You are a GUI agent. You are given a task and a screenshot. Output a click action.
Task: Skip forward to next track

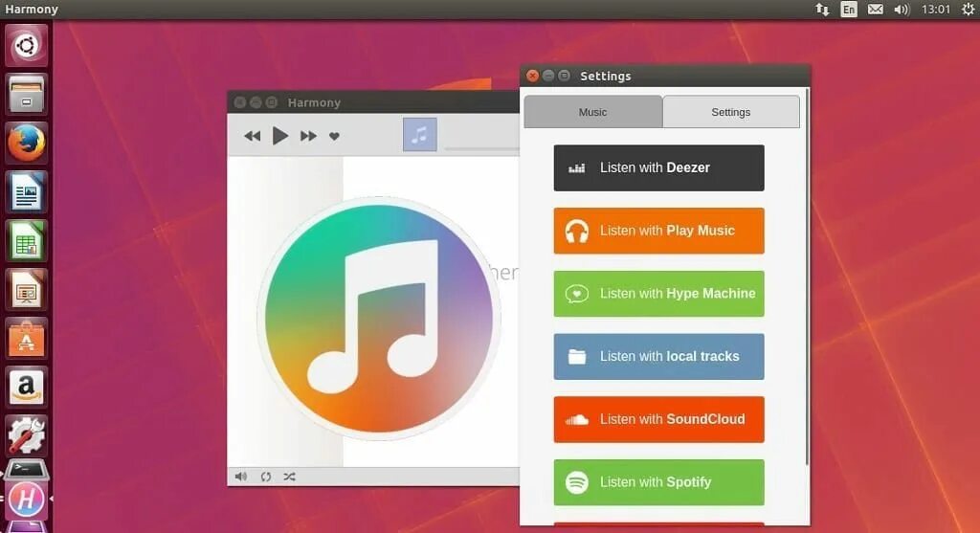[x=308, y=136]
